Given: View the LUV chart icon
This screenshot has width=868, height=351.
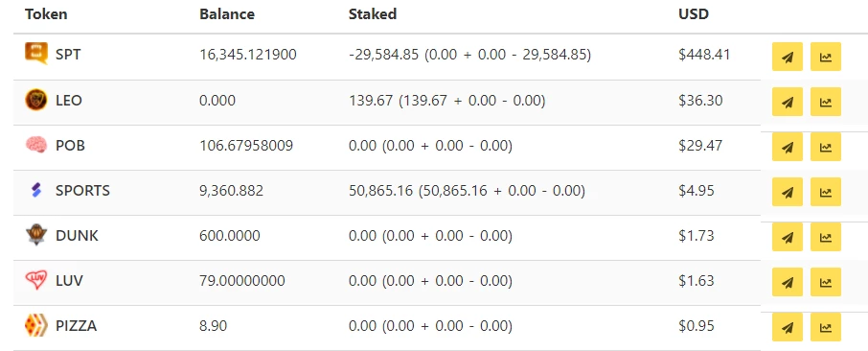Looking at the screenshot, I should click(x=826, y=282).
